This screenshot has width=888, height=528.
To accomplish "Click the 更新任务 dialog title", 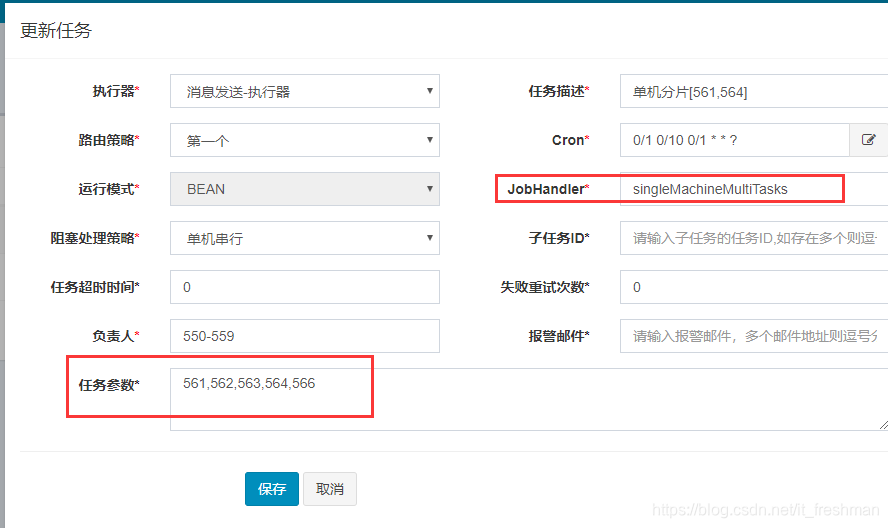I will click(x=56, y=30).
